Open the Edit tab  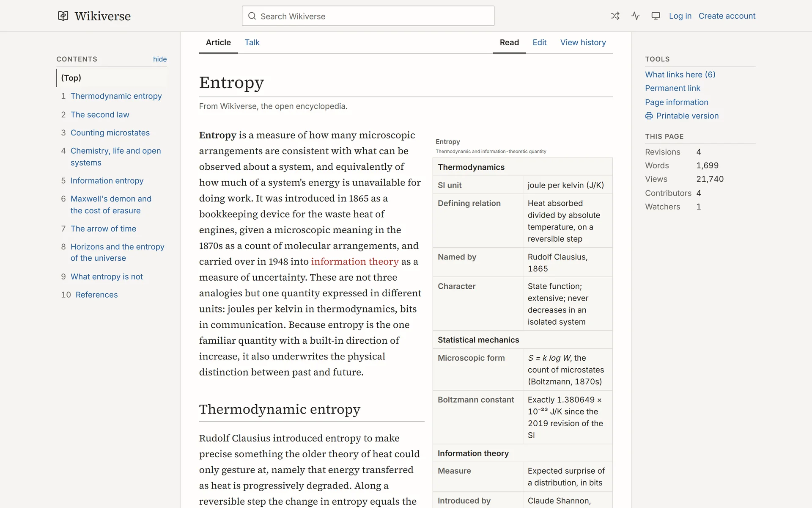(539, 42)
